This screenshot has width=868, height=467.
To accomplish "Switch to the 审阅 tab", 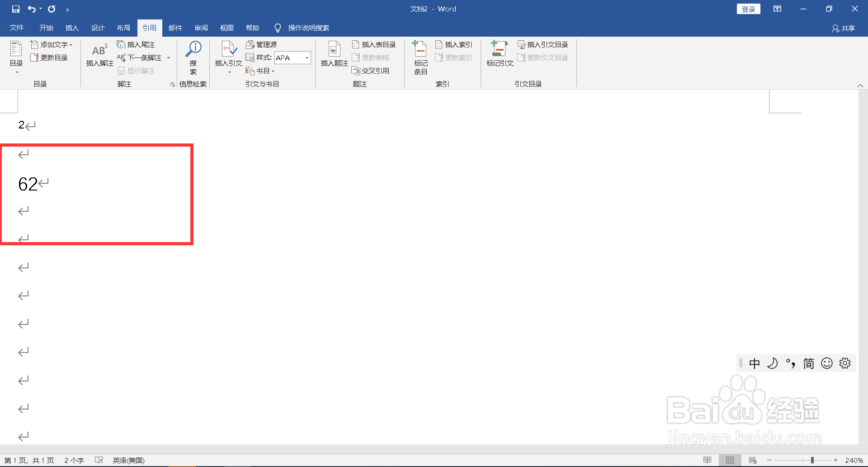I will pyautogui.click(x=201, y=28).
